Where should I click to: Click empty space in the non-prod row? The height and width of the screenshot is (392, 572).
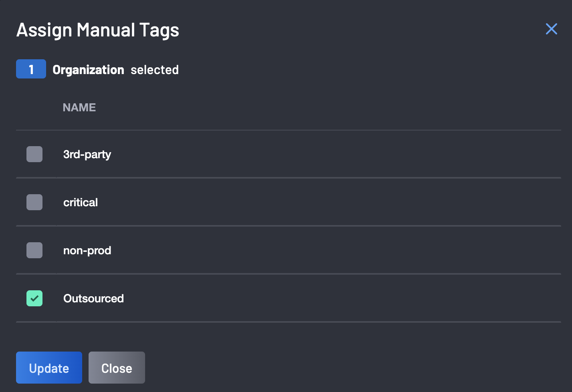pos(337,250)
